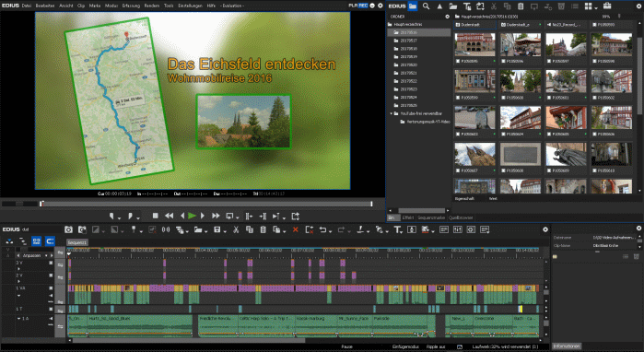Open the search tool in the bin
Image resolution: width=644 pixels, height=352 pixels.
(427, 6)
